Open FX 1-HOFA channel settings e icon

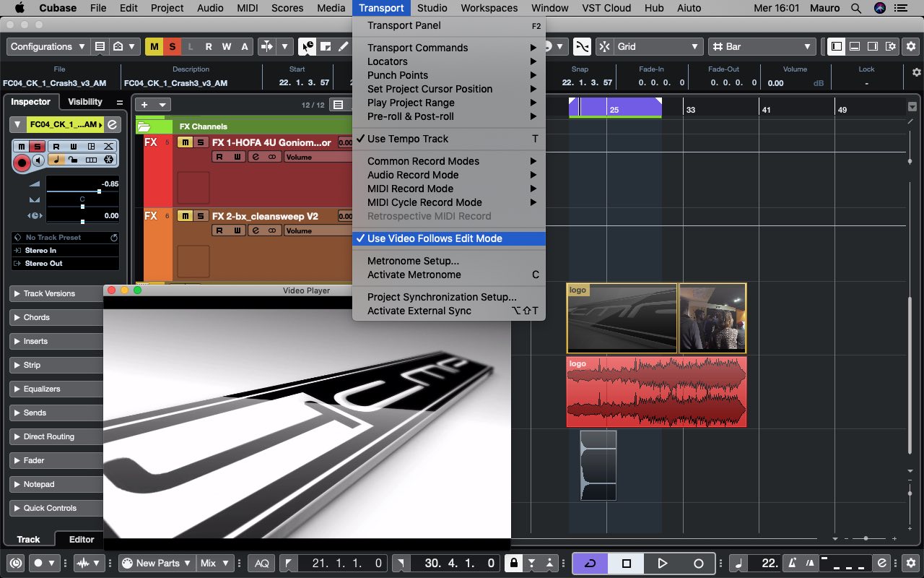point(255,157)
